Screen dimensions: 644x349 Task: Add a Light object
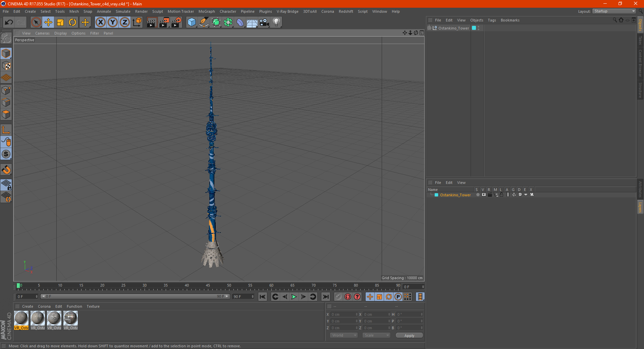point(276,22)
